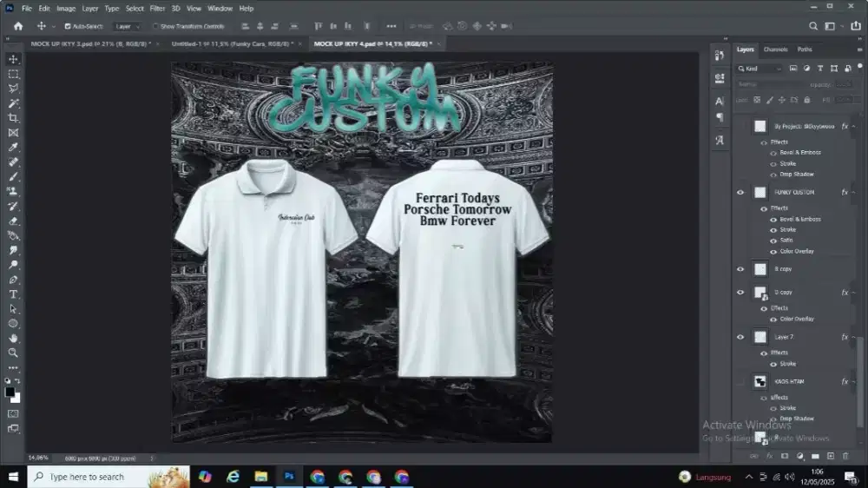Expand status bar info arrow
The height and width of the screenshot is (488, 868).
(x=152, y=458)
